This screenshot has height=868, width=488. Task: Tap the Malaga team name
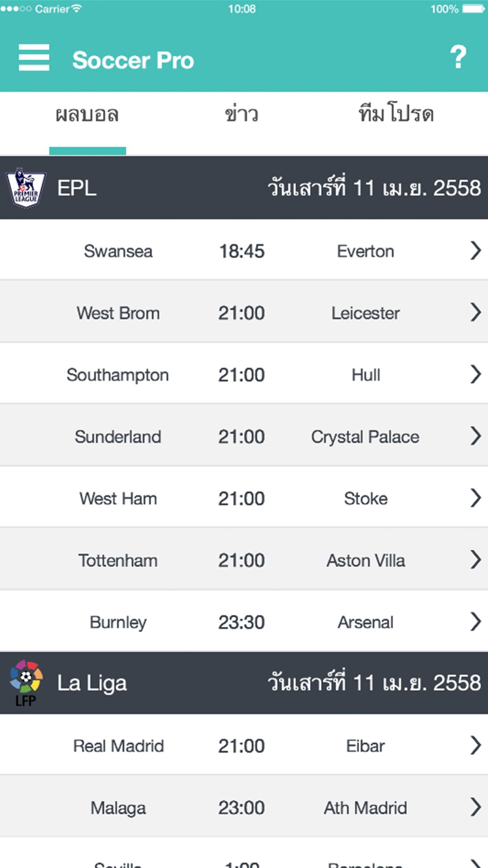pos(118,808)
